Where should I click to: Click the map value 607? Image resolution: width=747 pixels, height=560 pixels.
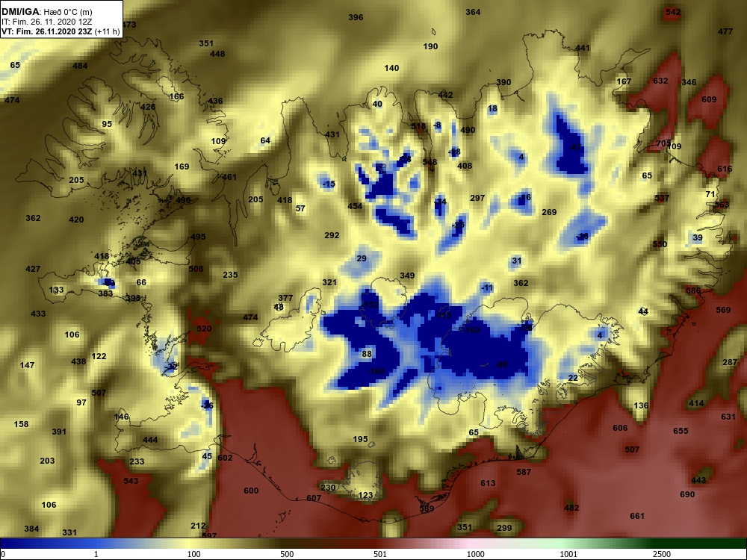314,498
